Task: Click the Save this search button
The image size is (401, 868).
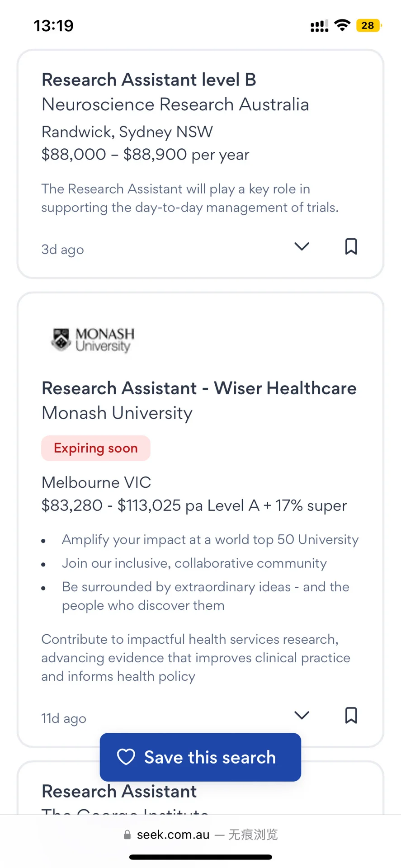Action: [200, 757]
